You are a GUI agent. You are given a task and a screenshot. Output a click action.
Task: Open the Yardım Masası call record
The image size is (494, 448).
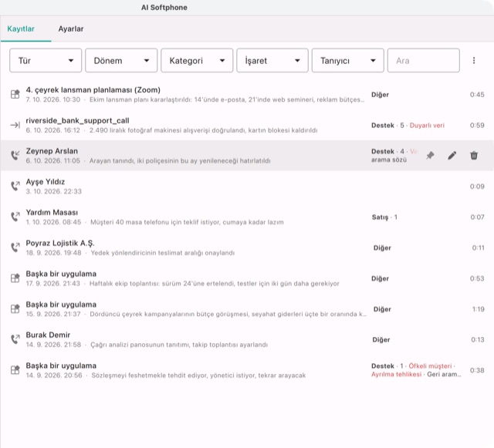pyautogui.click(x=247, y=217)
